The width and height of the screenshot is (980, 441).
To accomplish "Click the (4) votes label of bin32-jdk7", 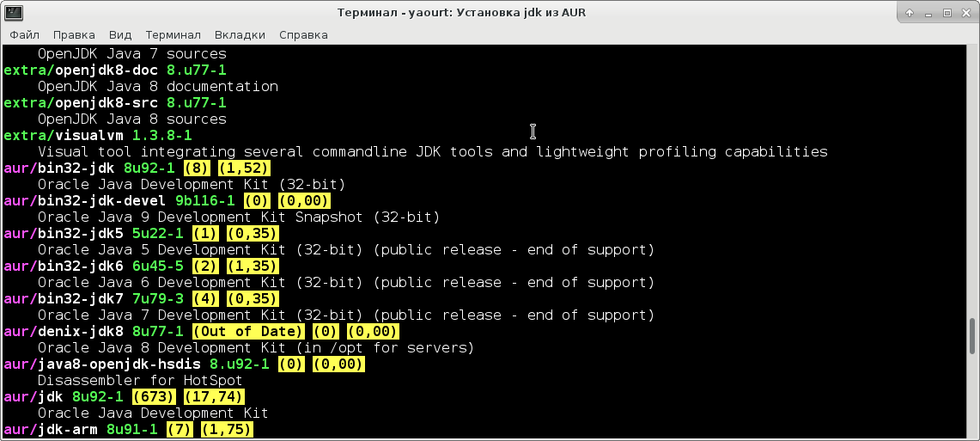I will (x=205, y=298).
